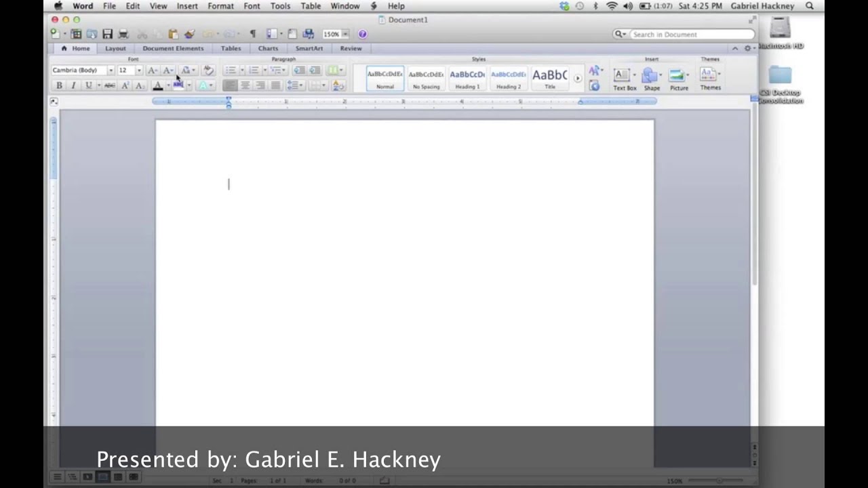Toggle the sidebar view button
The image size is (868, 488).
(272, 34)
